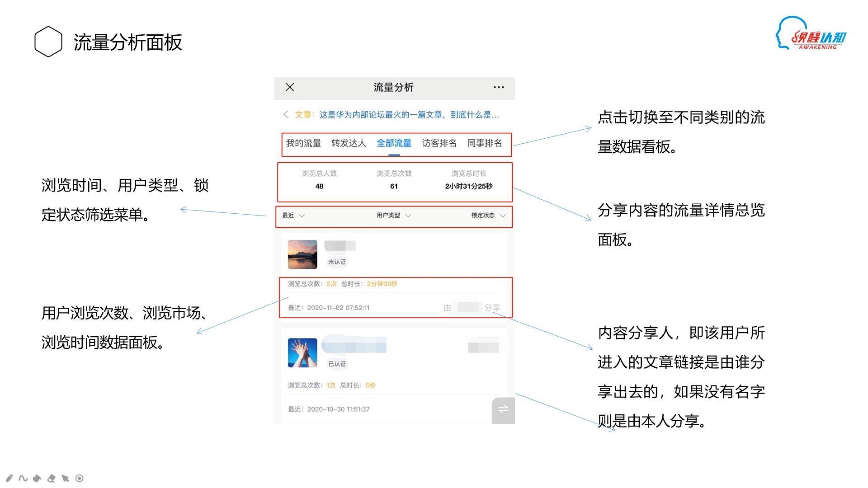The height and width of the screenshot is (488, 868).
Task: Click the 未认证 status label
Action: (x=337, y=262)
